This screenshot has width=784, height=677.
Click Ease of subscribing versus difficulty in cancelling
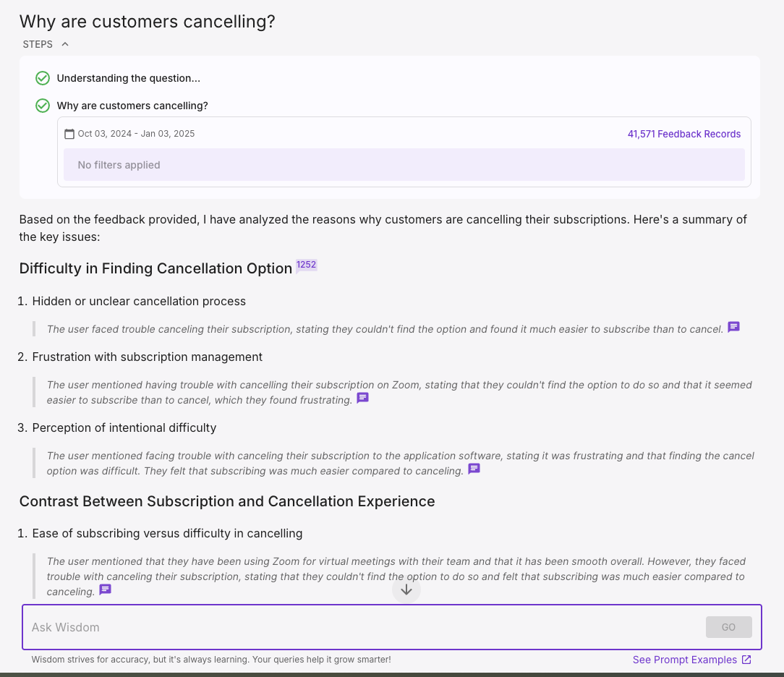pyautogui.click(x=167, y=534)
